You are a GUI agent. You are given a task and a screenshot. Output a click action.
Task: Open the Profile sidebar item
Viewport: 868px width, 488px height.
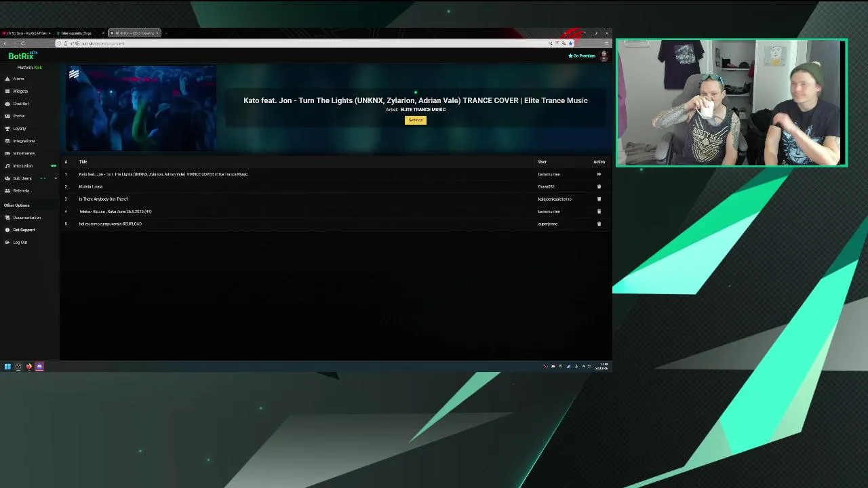pos(18,116)
